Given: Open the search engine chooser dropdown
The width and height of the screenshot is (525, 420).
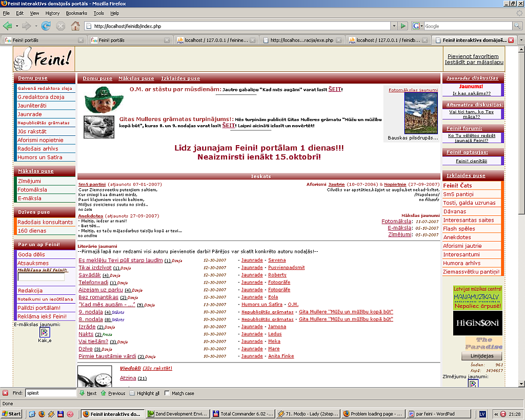Looking at the screenshot, I should click(x=421, y=26).
